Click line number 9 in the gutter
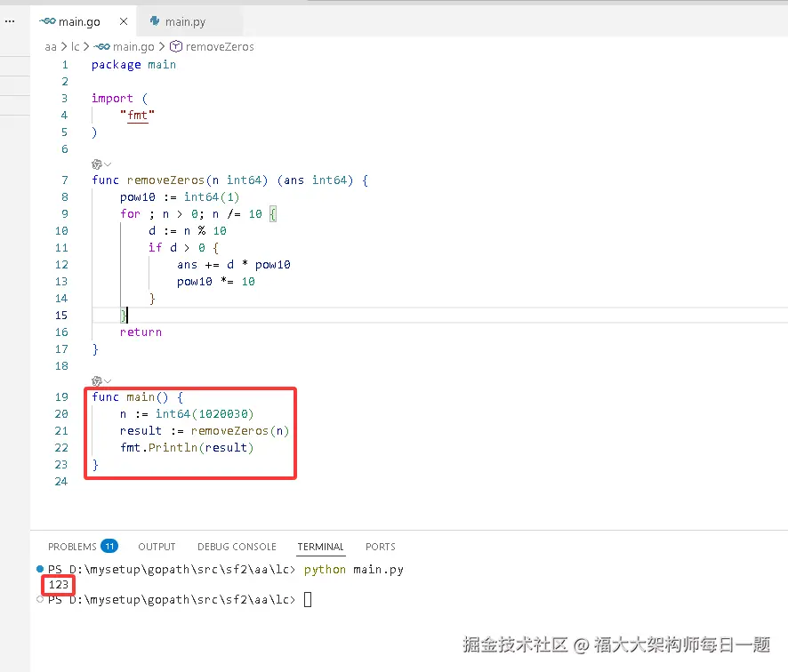Image resolution: width=788 pixels, height=672 pixels. (x=65, y=214)
